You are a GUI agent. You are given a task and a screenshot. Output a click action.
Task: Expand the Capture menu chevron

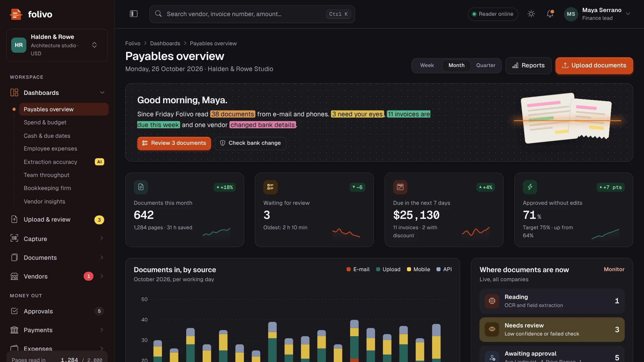[102, 238]
